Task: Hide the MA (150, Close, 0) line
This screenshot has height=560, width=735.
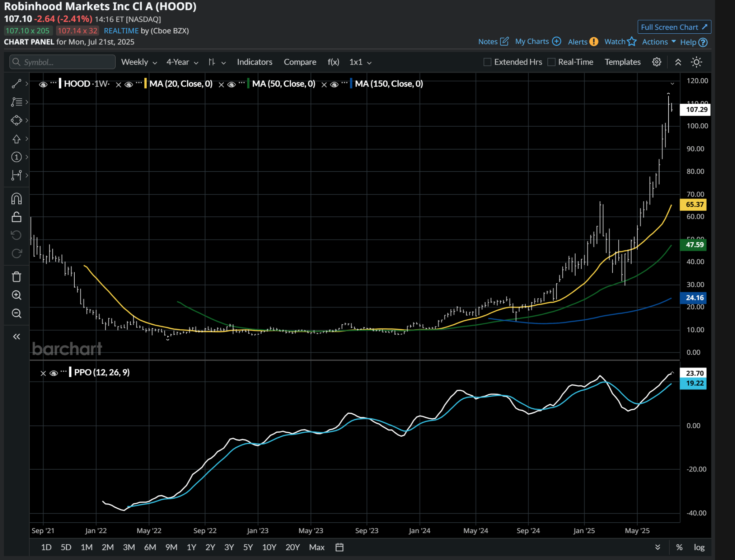Action: [334, 85]
